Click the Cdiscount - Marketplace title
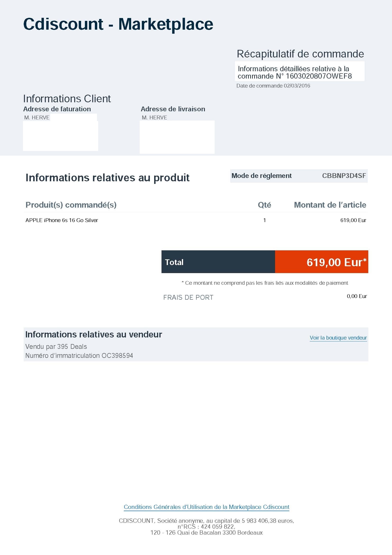 pos(118,24)
